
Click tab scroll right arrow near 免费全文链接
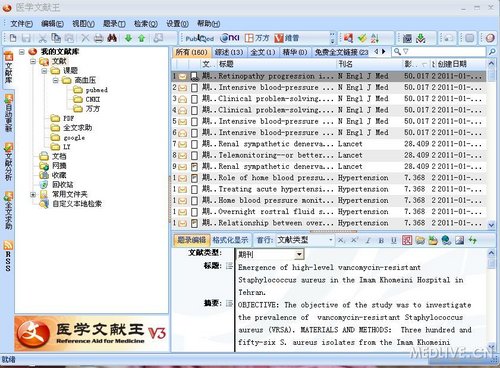pyautogui.click(x=383, y=52)
